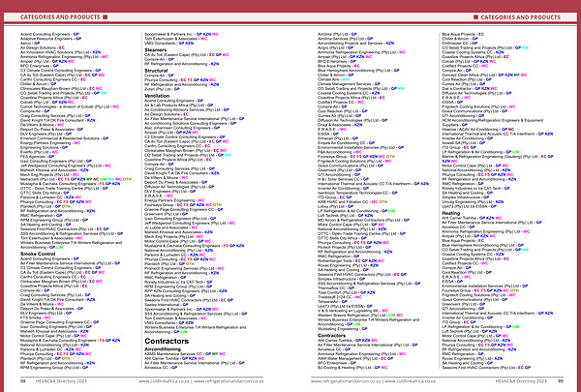Select the 'Promech Engineering Services' entry
Image resolution: width=581 pixels, height=392 pixels.
click(184, 268)
